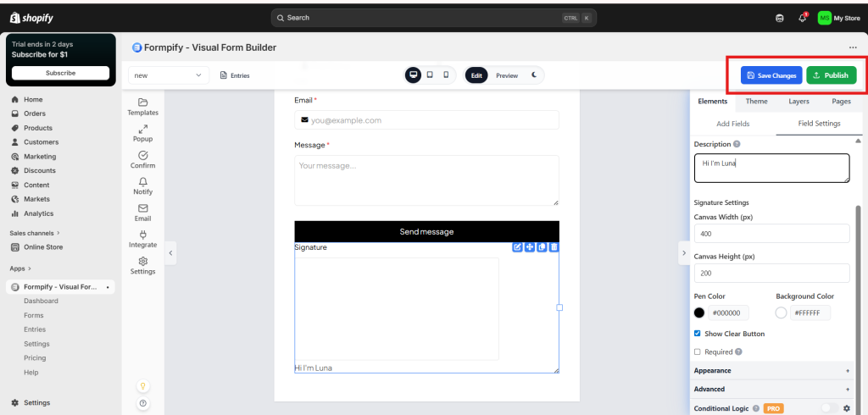Switch to mobile device preview icon

click(x=446, y=75)
